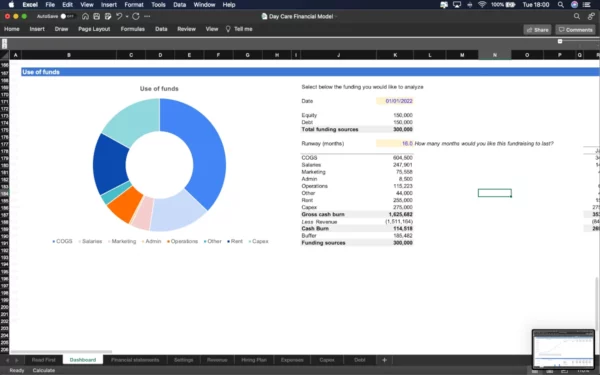The image size is (600, 375).
Task: Click the Use of funds chart title
Action: pos(159,88)
